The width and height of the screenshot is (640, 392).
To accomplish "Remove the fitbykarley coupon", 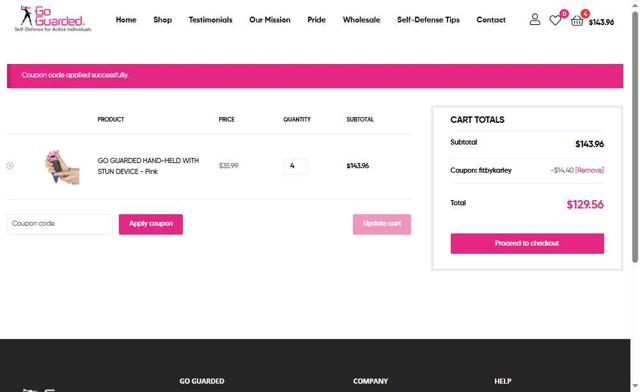I will tap(589, 170).
